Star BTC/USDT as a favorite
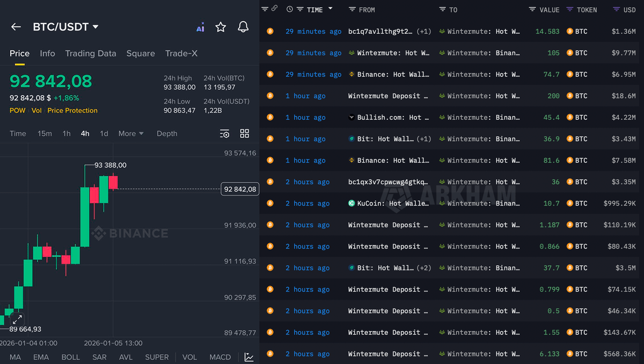644x364 pixels. pyautogui.click(x=221, y=27)
